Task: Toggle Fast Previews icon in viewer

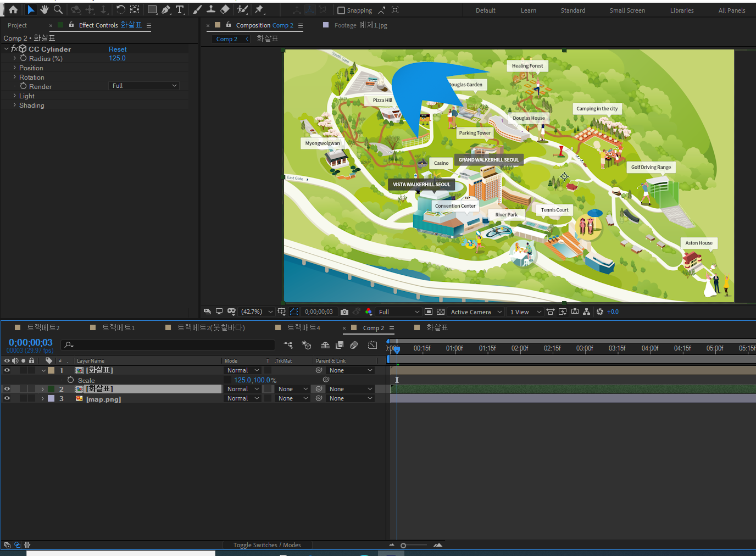Action: 563,312
